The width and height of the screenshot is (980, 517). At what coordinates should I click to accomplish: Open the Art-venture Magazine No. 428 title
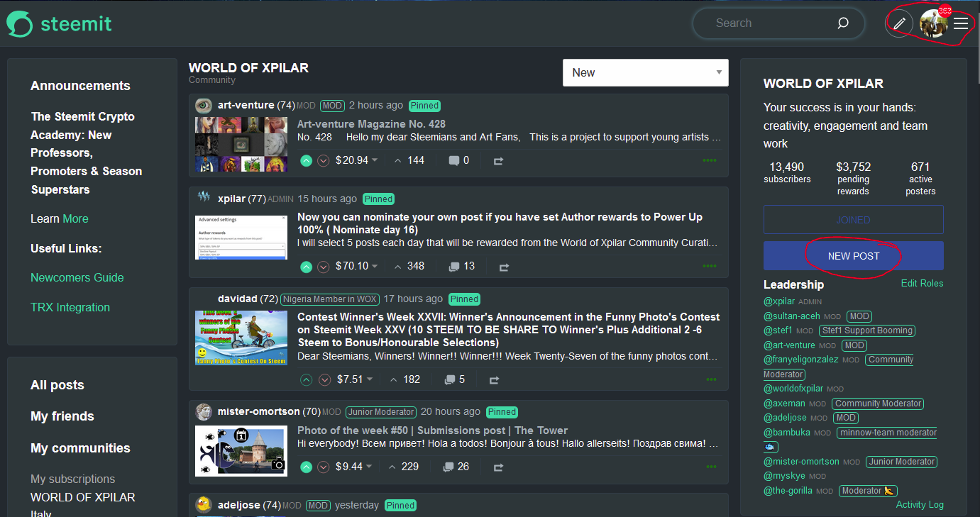[371, 124]
